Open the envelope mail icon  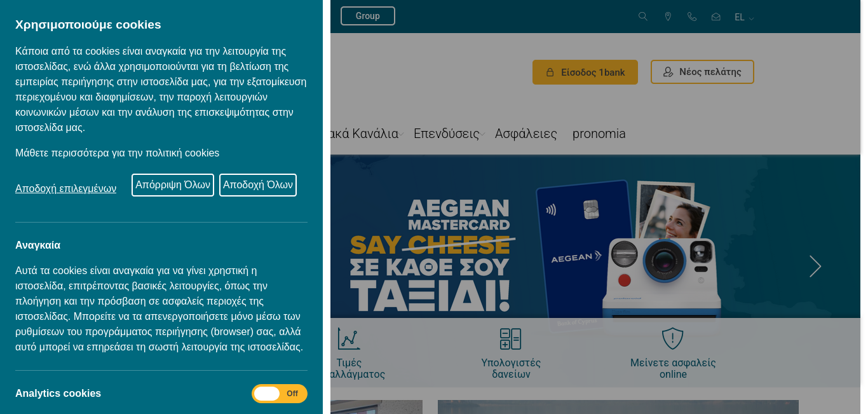click(716, 17)
